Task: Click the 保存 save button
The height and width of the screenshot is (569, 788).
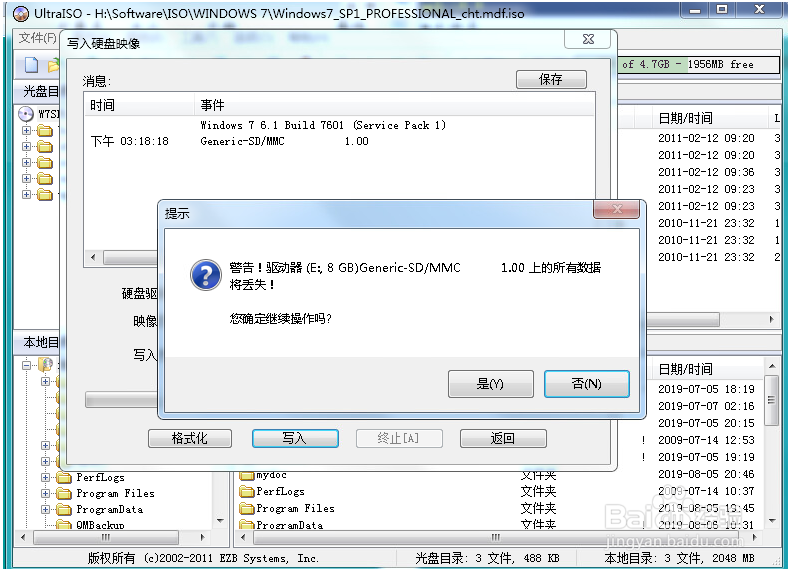Action: tap(551, 79)
